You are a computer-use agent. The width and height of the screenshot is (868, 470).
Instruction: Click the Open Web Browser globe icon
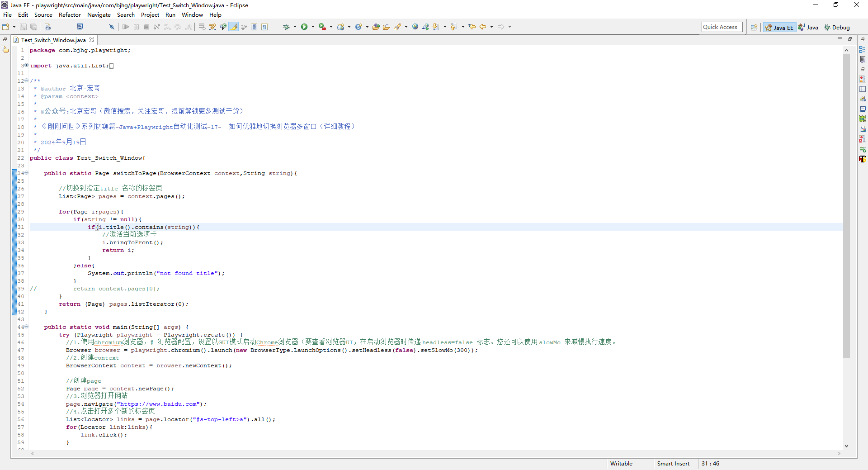[415, 27]
